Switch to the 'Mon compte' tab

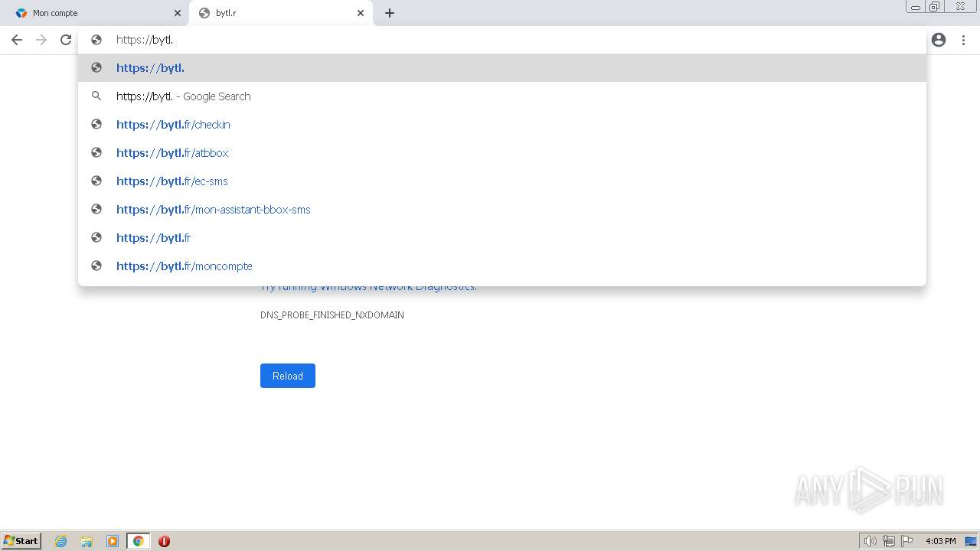pyautogui.click(x=96, y=13)
